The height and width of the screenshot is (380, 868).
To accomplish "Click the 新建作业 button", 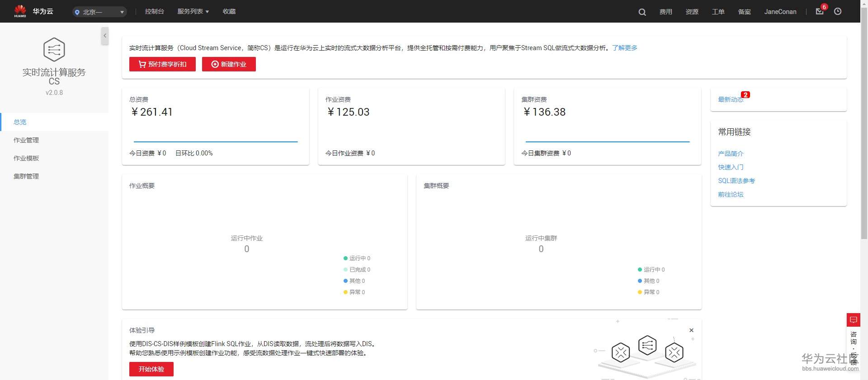I will click(x=229, y=64).
